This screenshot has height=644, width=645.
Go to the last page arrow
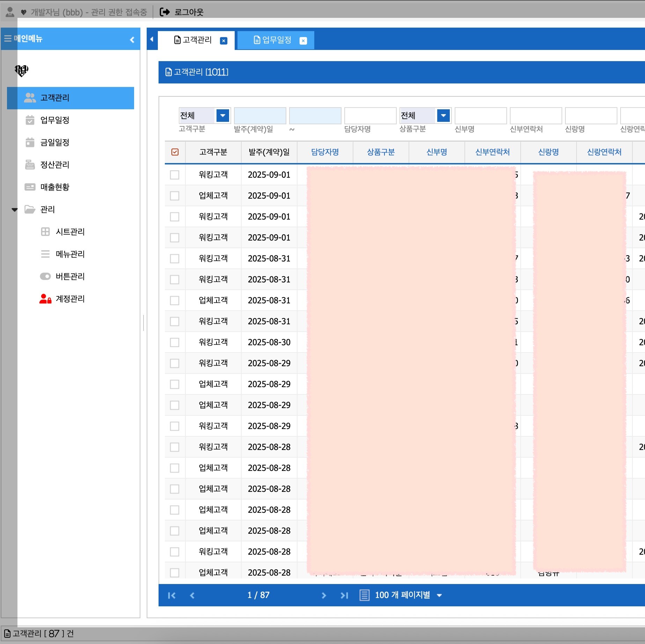click(344, 595)
